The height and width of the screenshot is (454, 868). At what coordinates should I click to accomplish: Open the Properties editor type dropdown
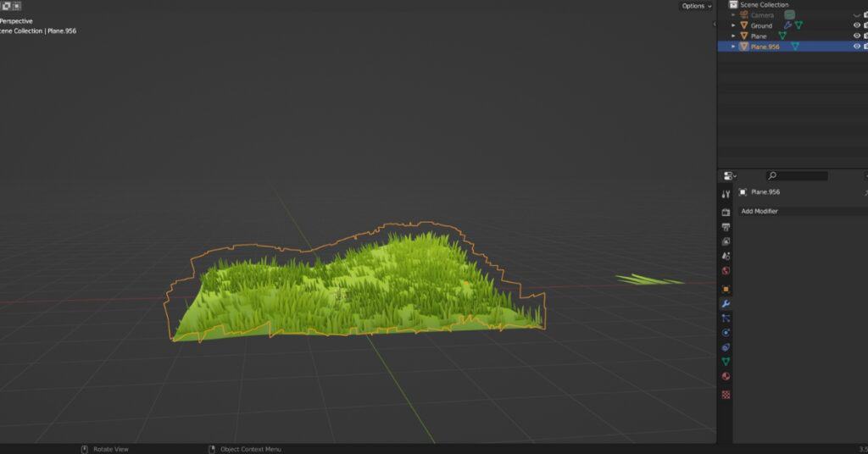tap(730, 176)
